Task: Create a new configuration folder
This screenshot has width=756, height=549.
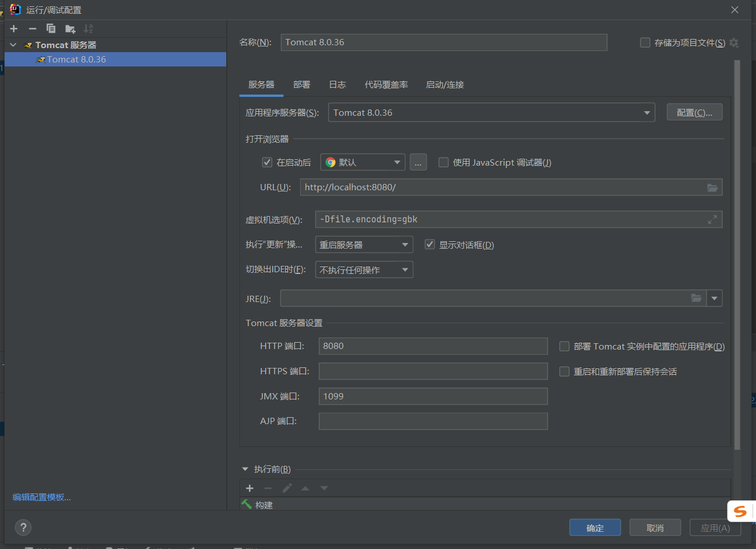Action: (70, 29)
